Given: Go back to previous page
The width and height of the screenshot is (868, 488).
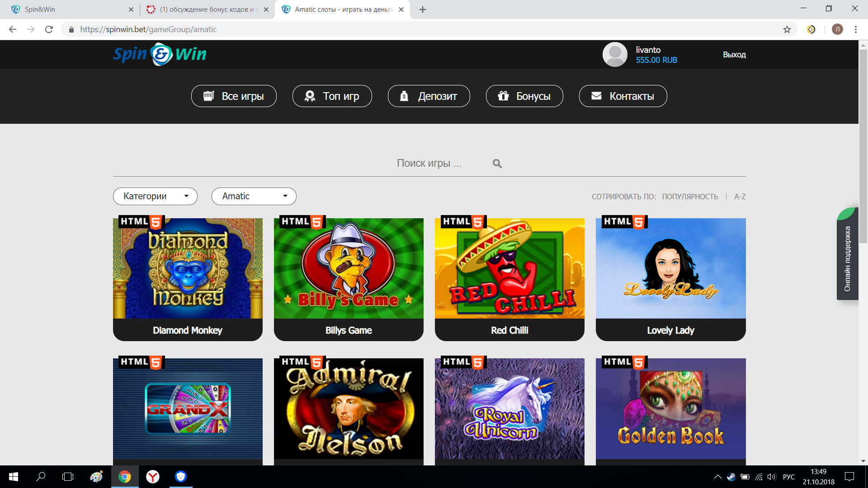Looking at the screenshot, I should click(x=13, y=29).
